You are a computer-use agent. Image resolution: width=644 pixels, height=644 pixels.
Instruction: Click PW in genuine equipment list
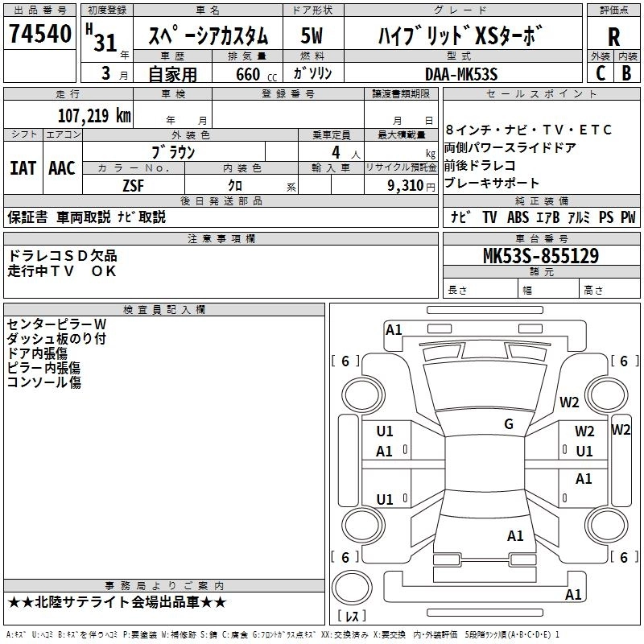[628, 217]
